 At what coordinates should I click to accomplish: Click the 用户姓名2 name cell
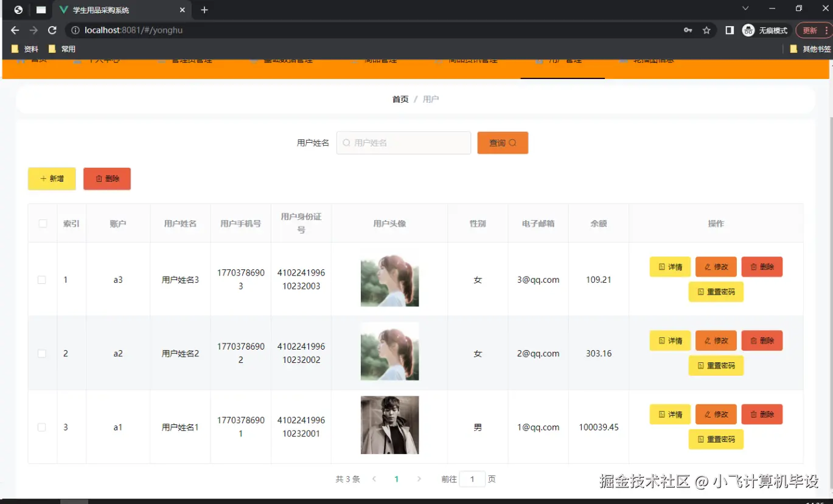tap(180, 353)
